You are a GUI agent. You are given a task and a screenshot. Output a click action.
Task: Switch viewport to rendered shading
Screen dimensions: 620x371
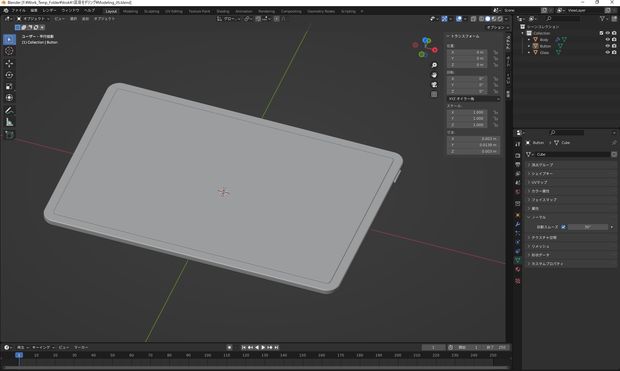click(500, 19)
